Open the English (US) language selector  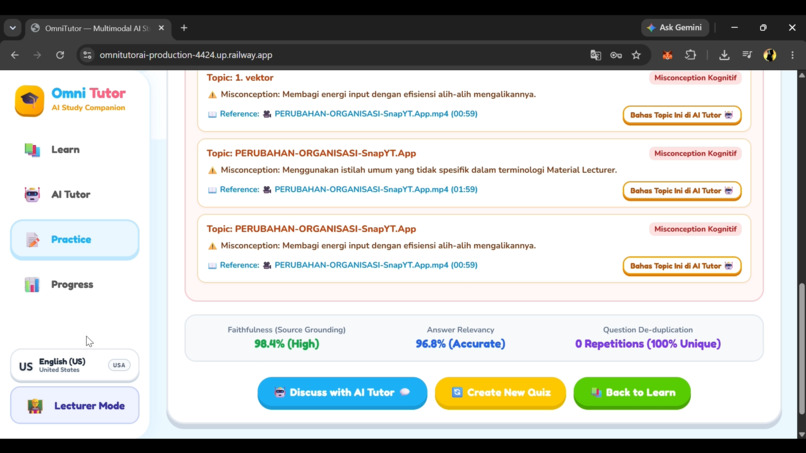(x=75, y=366)
